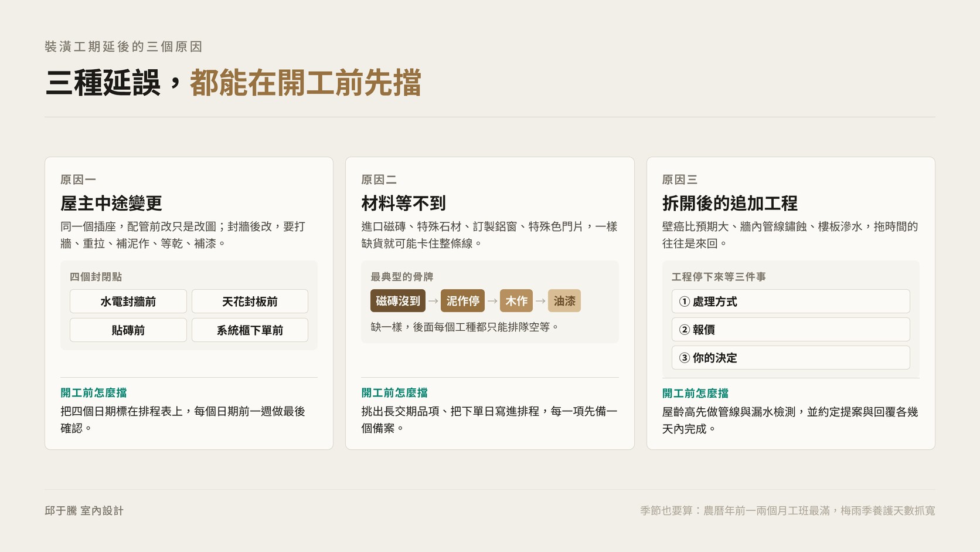Viewport: 980px width, 552px height.
Task: Click the label 四個封閉點
Action: click(96, 277)
